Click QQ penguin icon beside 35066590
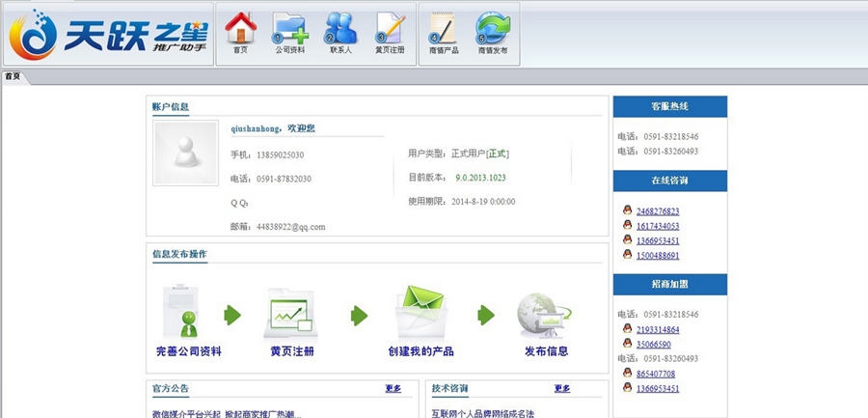This screenshot has width=868, height=418. [627, 343]
